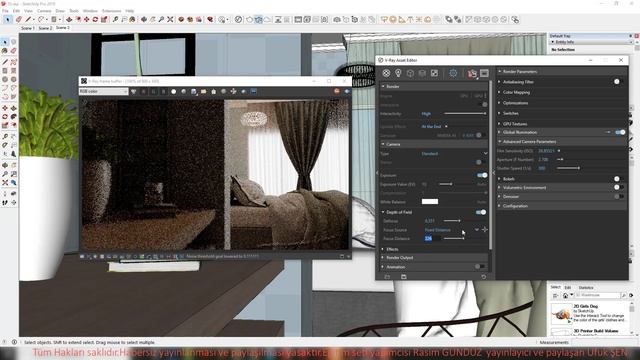Viewport: 640px width, 360px height.
Task: Open V-Ray Asset Editor materials sphere icon
Action: pos(386,73)
